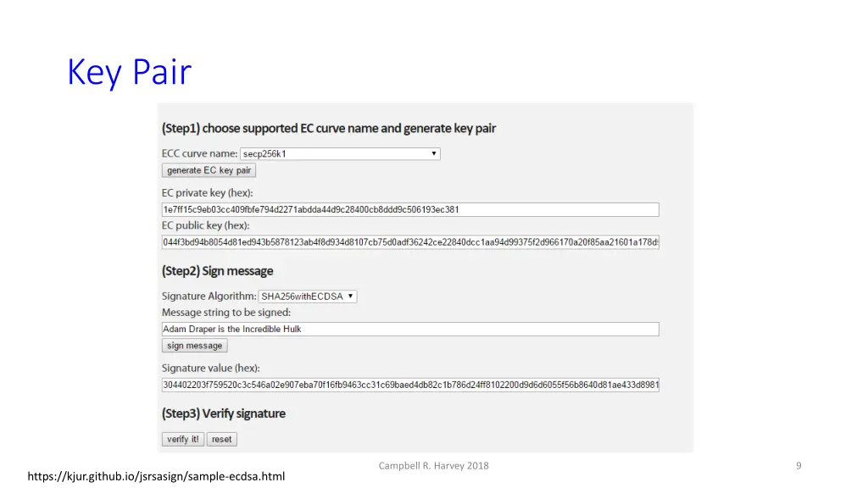Click the secp256k1 dropdown arrow

tap(433, 154)
